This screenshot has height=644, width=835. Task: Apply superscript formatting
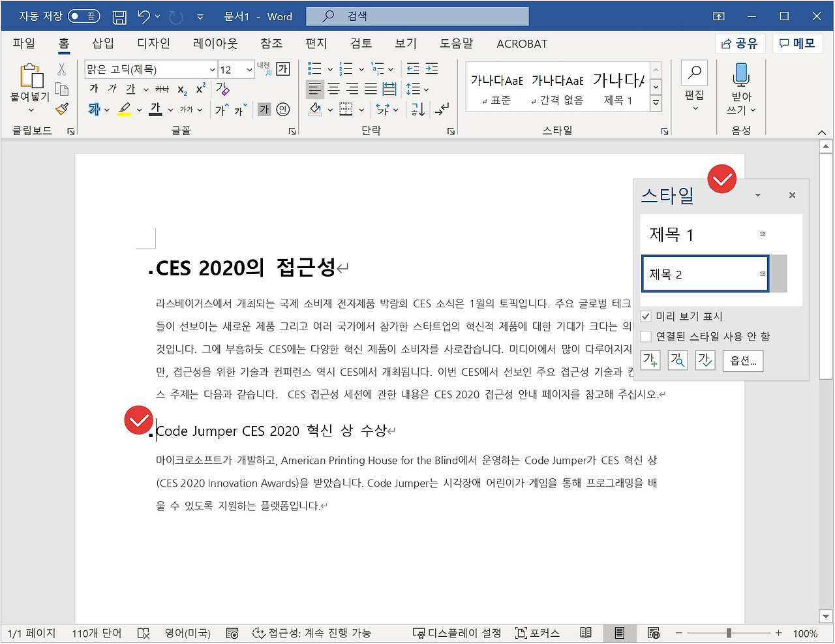pyautogui.click(x=201, y=89)
